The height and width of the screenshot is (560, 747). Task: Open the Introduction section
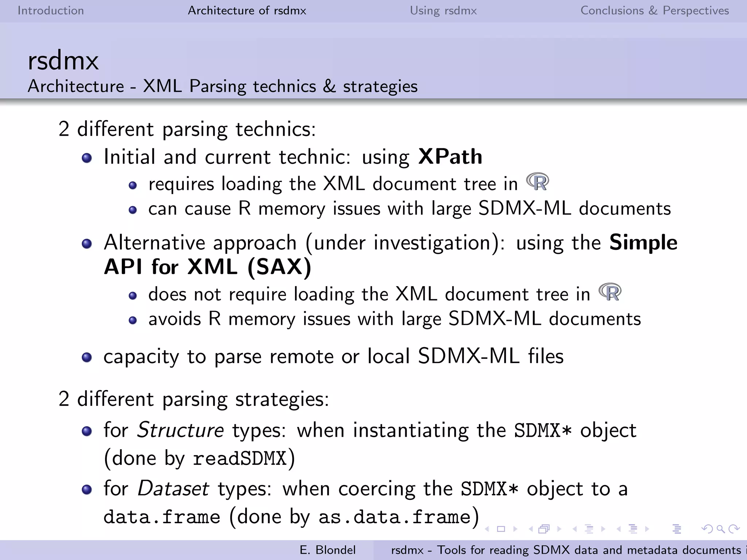[x=51, y=11]
